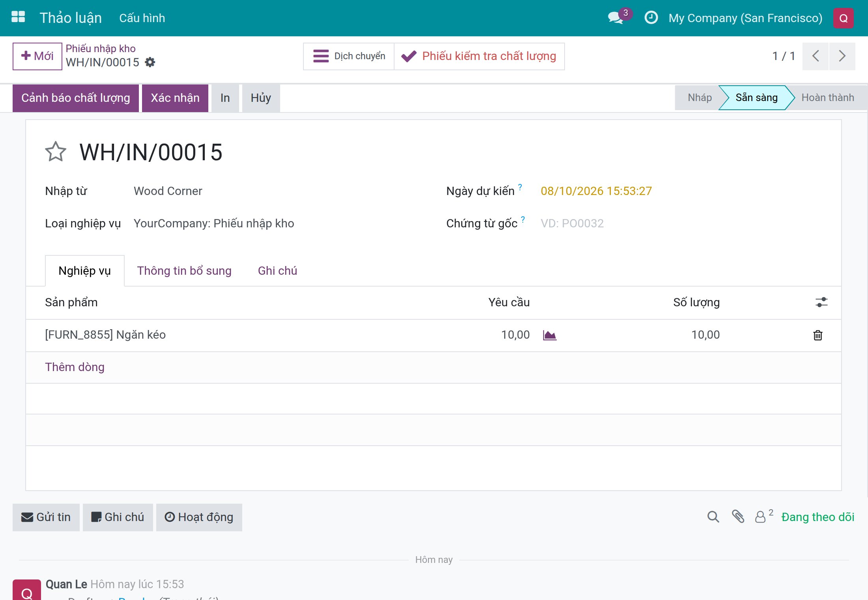Click the Hủy cancel button

click(x=261, y=98)
